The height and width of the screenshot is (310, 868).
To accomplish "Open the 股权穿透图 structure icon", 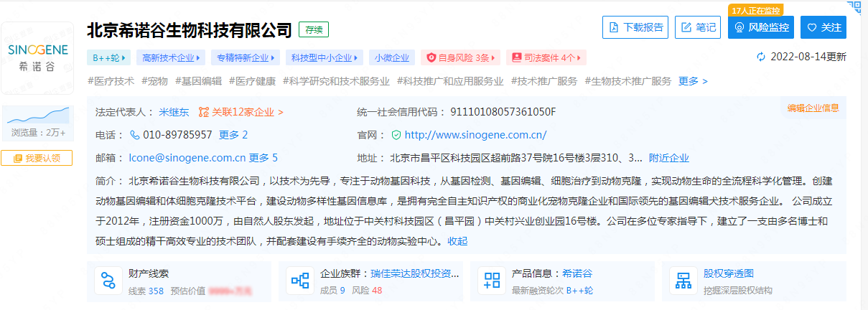I will pos(683,281).
